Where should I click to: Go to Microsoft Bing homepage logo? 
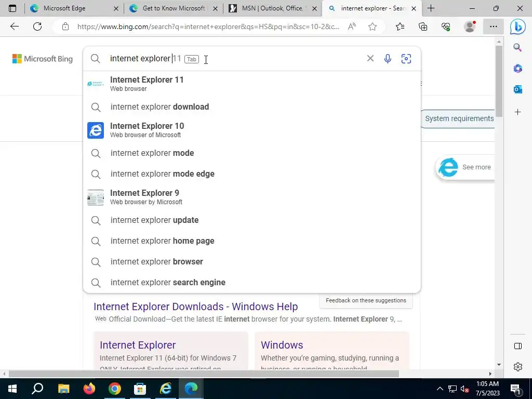(x=43, y=59)
